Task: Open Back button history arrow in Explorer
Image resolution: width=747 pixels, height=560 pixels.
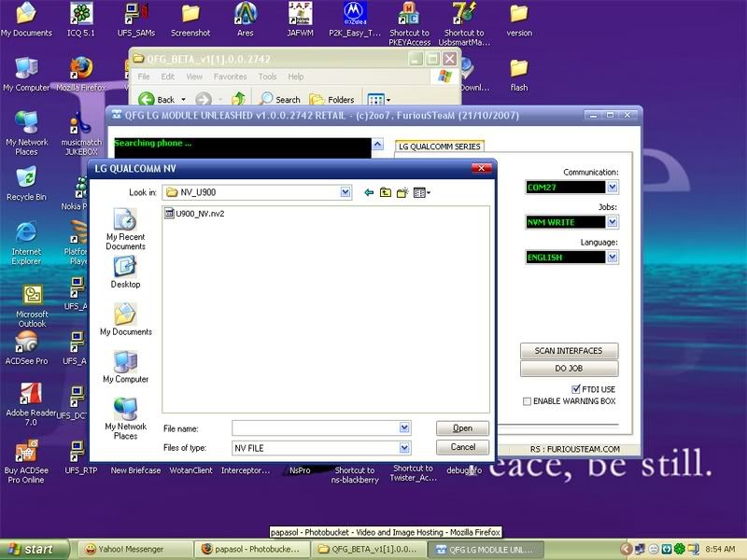Action: (183, 100)
